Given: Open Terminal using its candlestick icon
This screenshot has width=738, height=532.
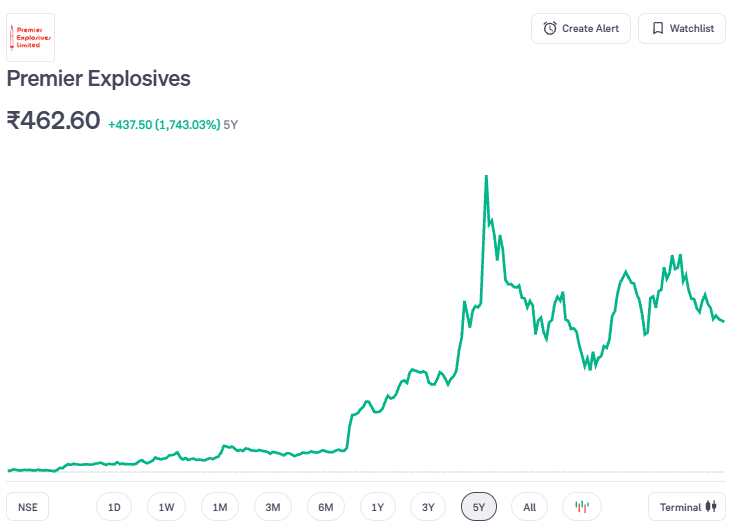Looking at the screenshot, I should pos(711,507).
